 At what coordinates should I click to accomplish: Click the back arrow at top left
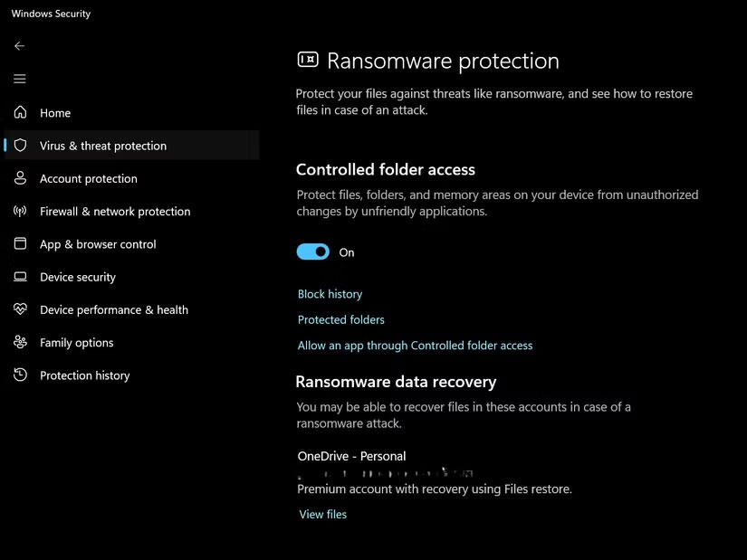(x=19, y=45)
